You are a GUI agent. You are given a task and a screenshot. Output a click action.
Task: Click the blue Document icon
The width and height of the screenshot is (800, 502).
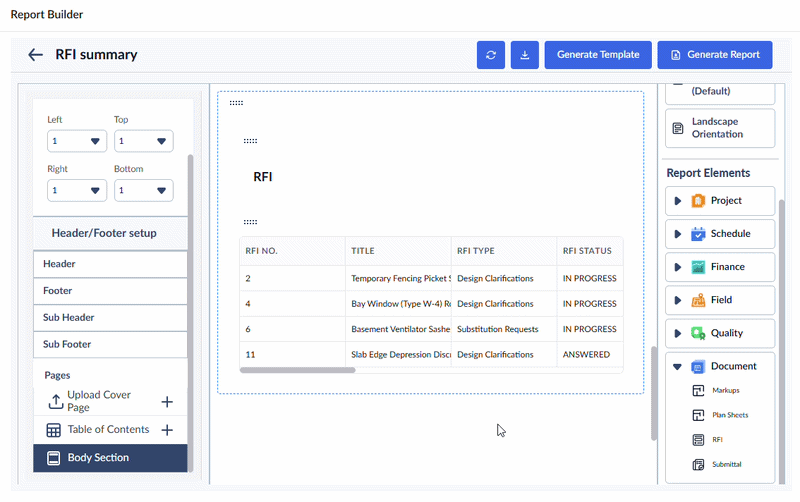click(698, 367)
